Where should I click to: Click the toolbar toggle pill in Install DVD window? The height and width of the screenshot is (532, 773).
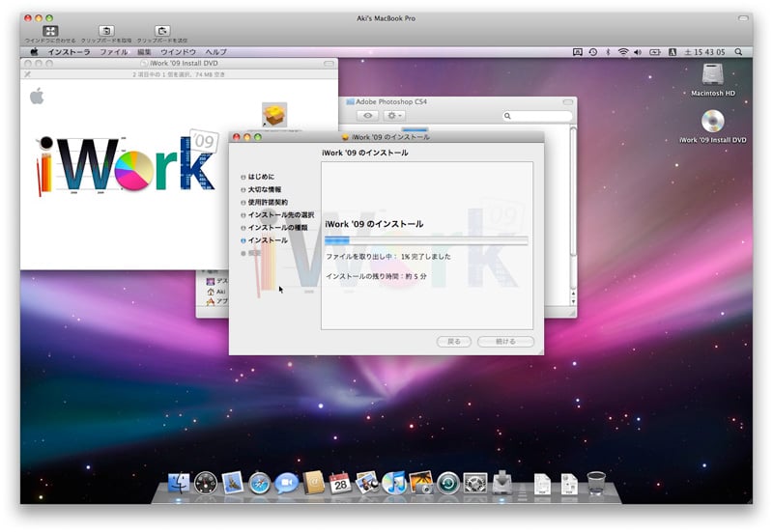329,64
